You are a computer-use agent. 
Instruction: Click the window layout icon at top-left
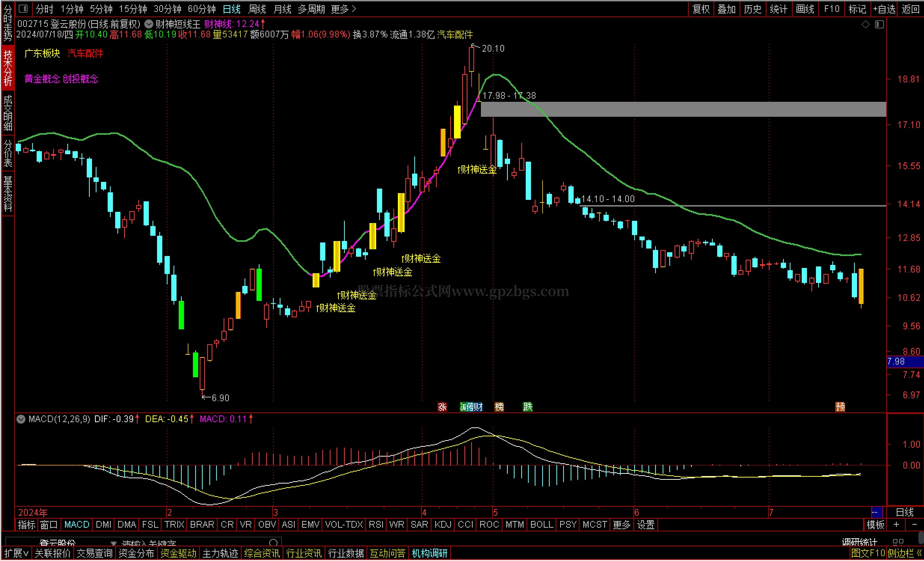23,8
